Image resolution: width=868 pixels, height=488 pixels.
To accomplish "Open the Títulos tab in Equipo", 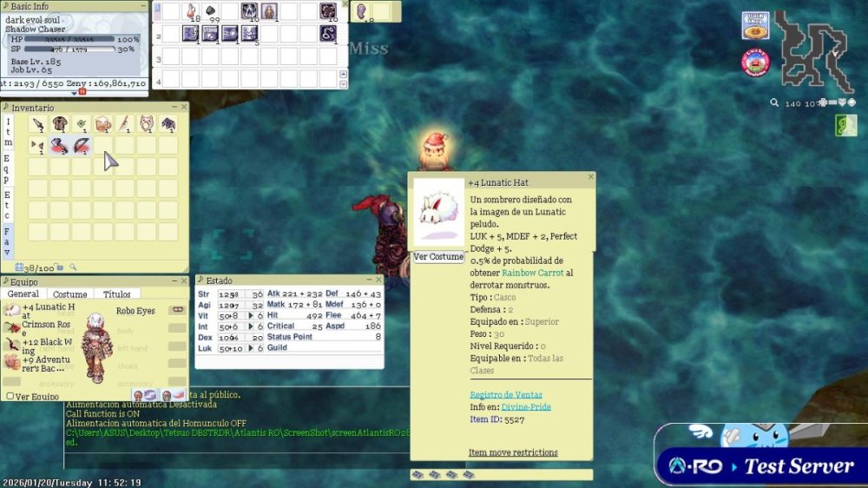I will tap(117, 294).
